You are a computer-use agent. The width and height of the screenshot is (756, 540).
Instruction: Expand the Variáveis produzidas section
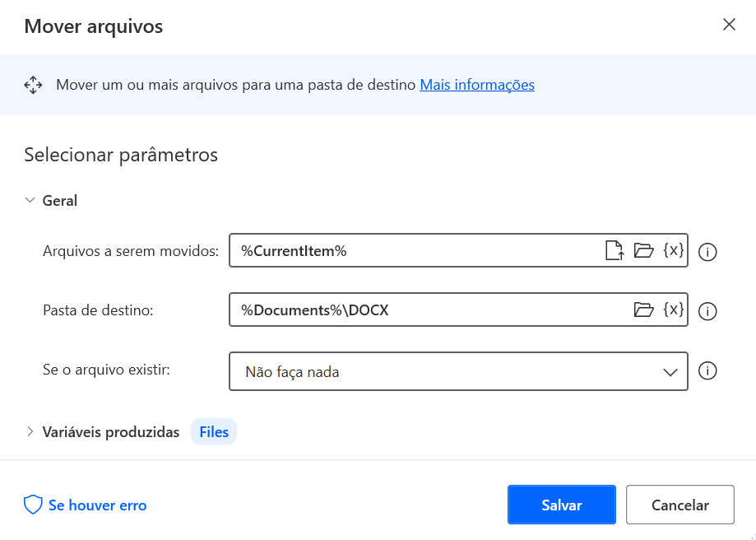pyautogui.click(x=29, y=431)
